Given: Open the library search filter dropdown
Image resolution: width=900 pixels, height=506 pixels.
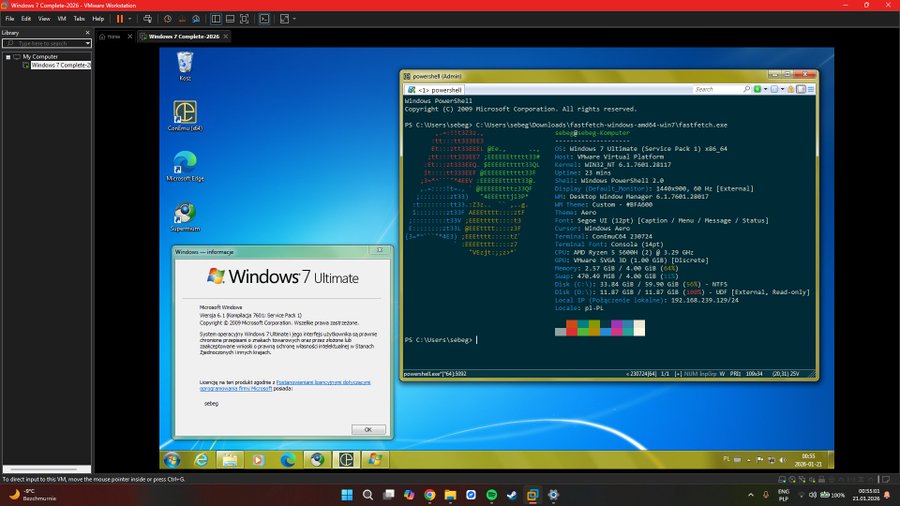Looking at the screenshot, I should (88, 43).
